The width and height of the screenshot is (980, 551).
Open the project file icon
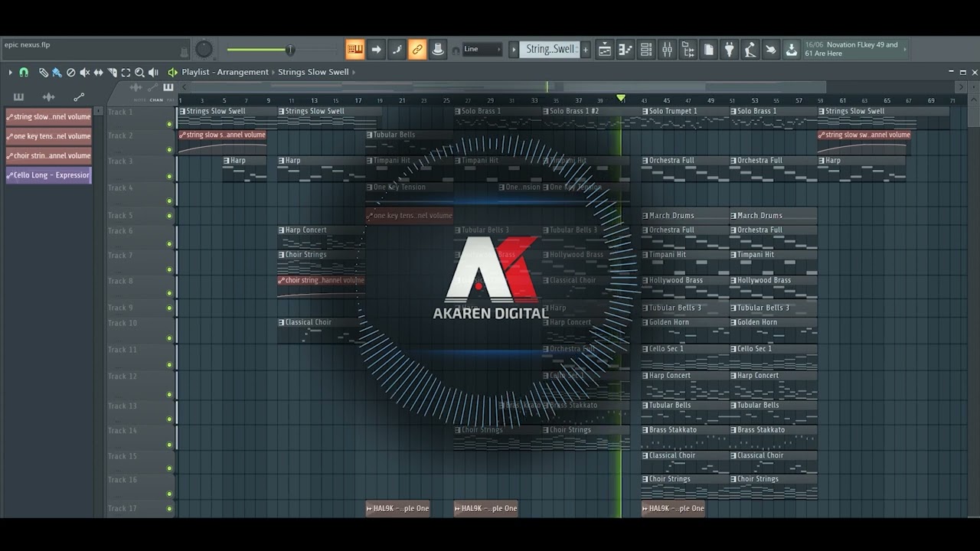click(x=708, y=50)
